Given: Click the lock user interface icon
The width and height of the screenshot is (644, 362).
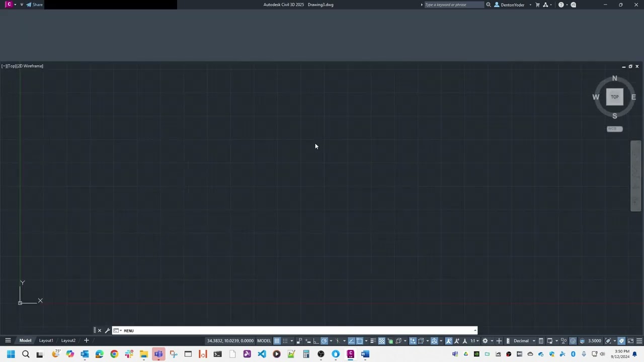Looking at the screenshot, I should click(x=550, y=341).
